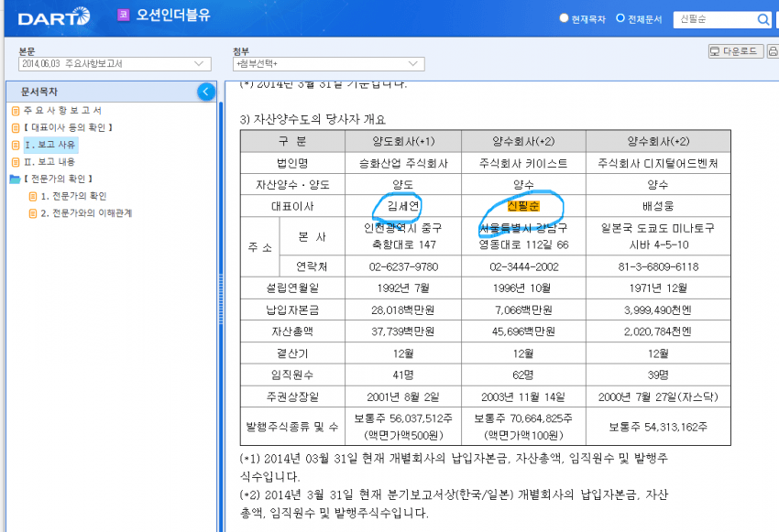Click the cell 주식회사 키이스트
779x532 pixels.
523,163
